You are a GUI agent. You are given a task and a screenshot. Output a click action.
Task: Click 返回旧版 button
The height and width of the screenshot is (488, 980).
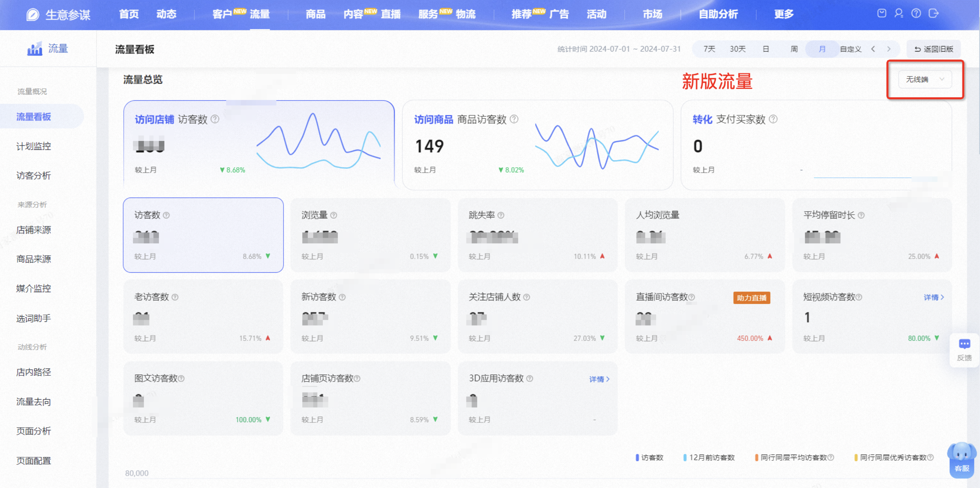(934, 49)
